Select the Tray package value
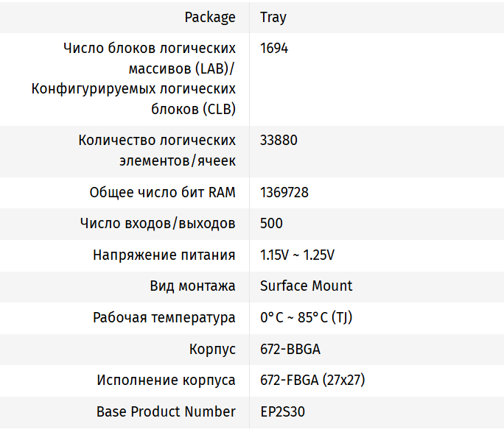The height and width of the screenshot is (435, 504). pos(272,17)
